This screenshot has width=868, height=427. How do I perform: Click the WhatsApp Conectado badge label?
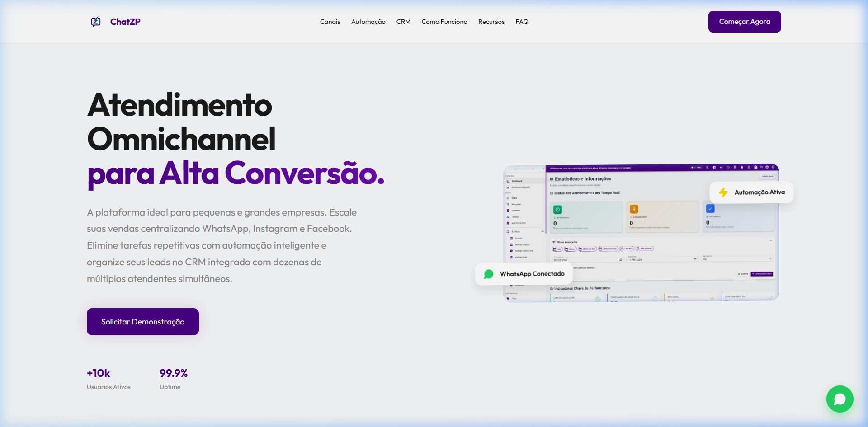[x=532, y=274]
